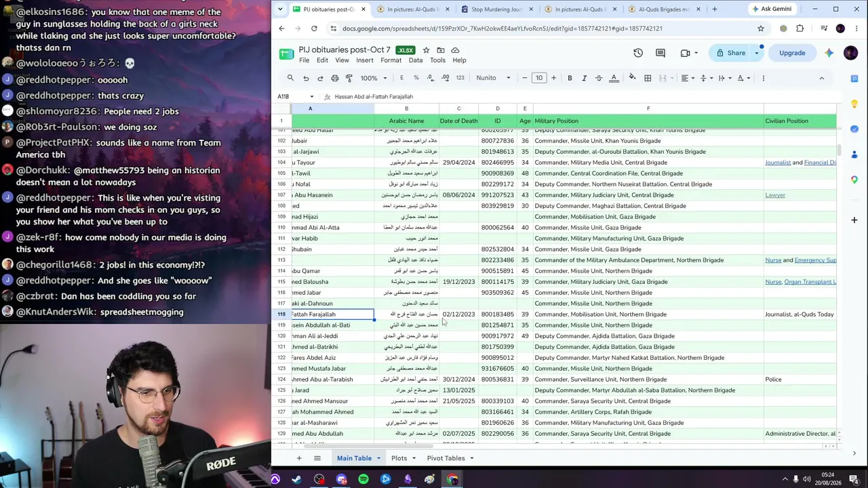Open the fill color bucket
Image resolution: width=868 pixels, height=488 pixels.
coord(632,78)
